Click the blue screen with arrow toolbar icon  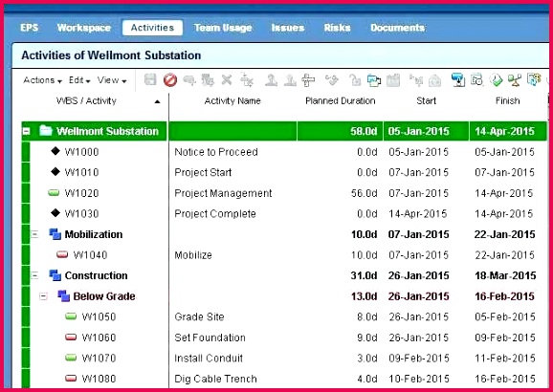[458, 80]
